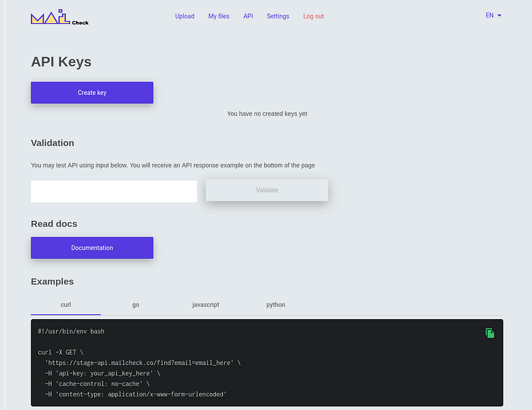Go to My files

[x=219, y=16]
